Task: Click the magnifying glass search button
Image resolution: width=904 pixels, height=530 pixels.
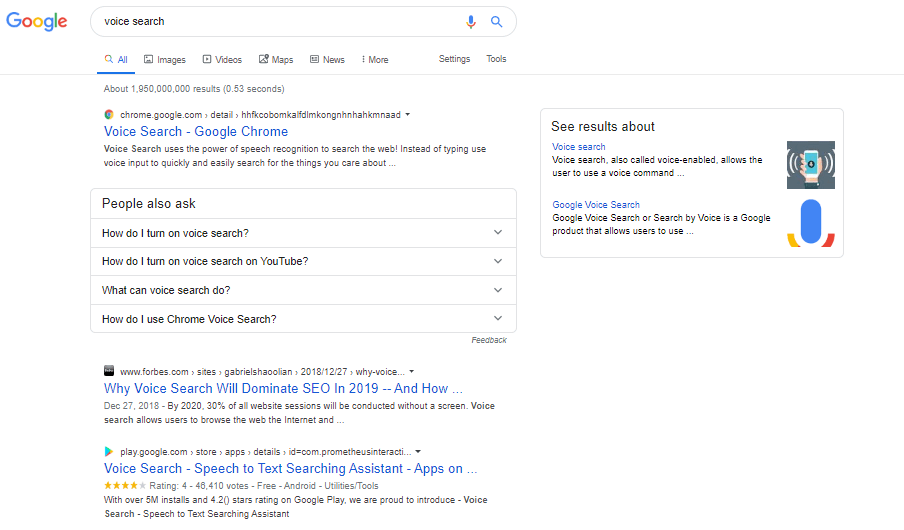Action: 496,22
